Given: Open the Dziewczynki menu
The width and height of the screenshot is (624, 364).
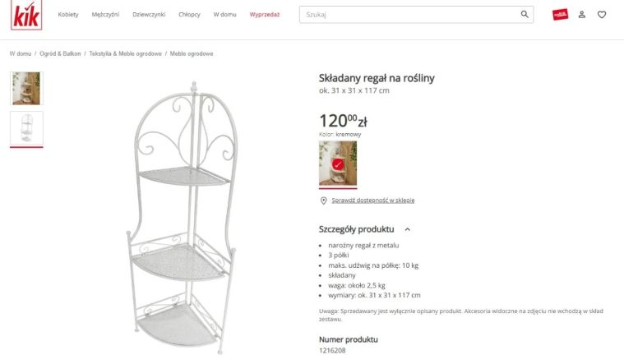Looking at the screenshot, I should pos(149,15).
